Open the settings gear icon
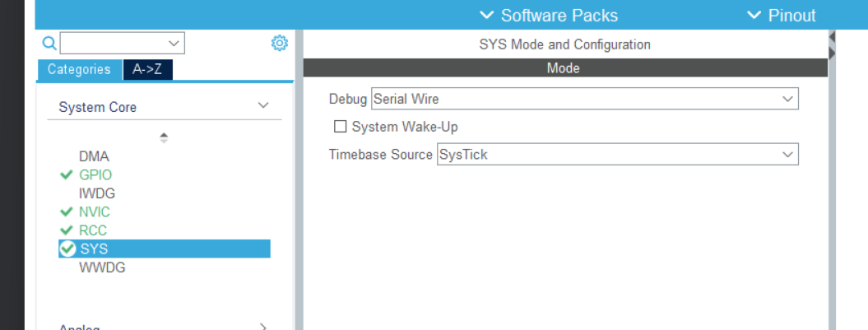This screenshot has height=330, width=868. click(x=279, y=43)
